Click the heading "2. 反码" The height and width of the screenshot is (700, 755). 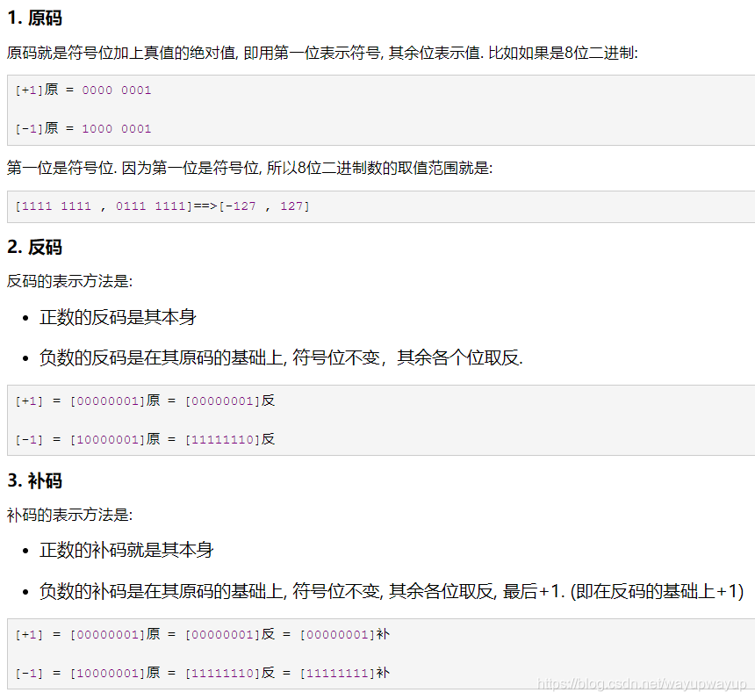(x=34, y=247)
